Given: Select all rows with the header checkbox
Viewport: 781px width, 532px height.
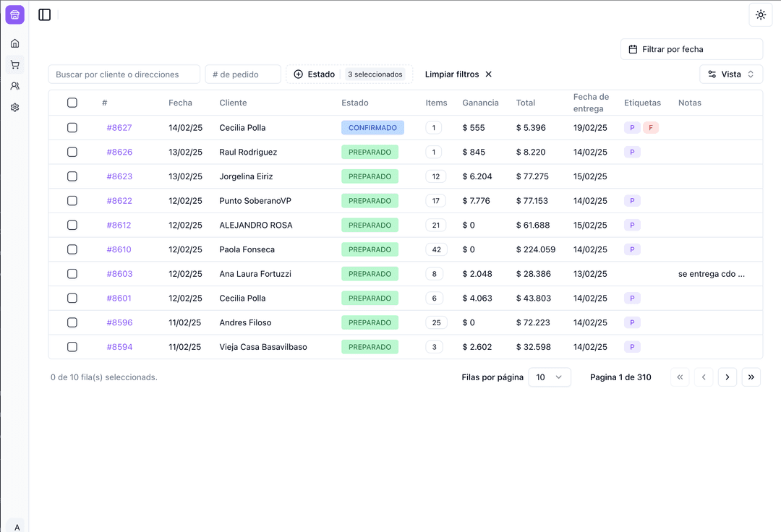Looking at the screenshot, I should click(72, 103).
